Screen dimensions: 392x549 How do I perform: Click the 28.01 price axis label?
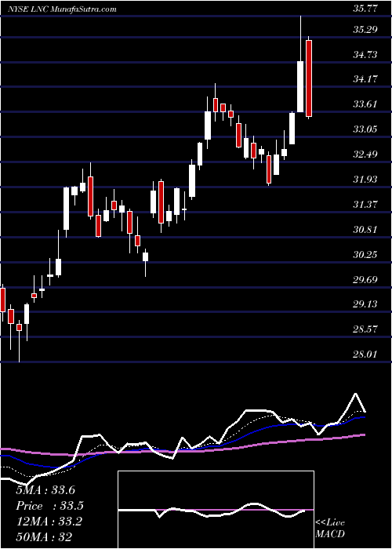(365, 354)
